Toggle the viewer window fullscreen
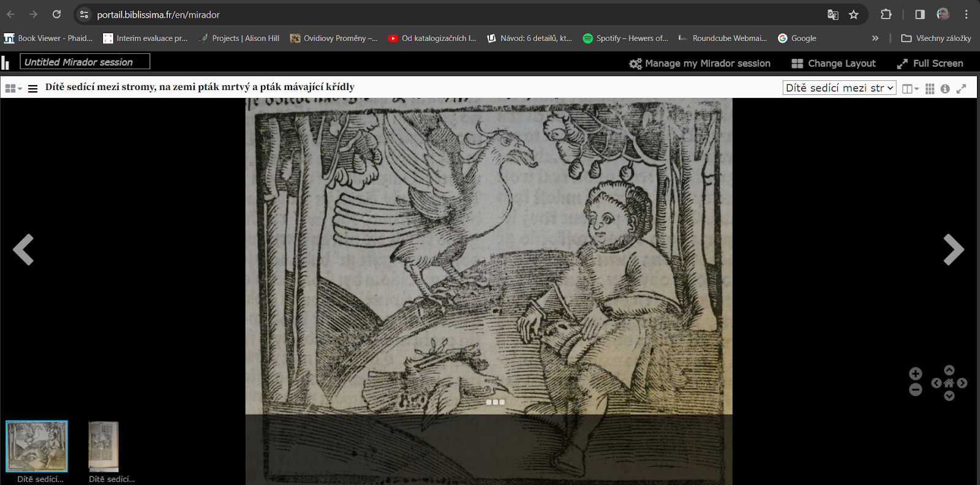Viewport: 980px width, 485px height. pyautogui.click(x=962, y=89)
